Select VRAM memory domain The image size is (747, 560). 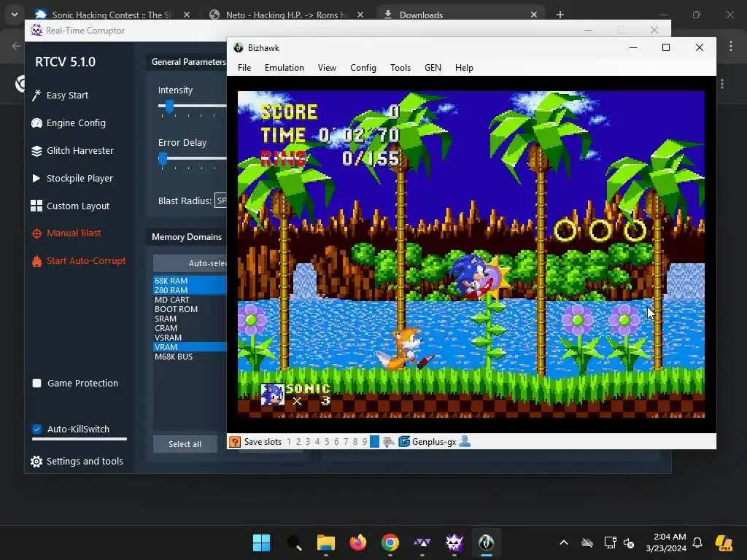click(x=190, y=347)
